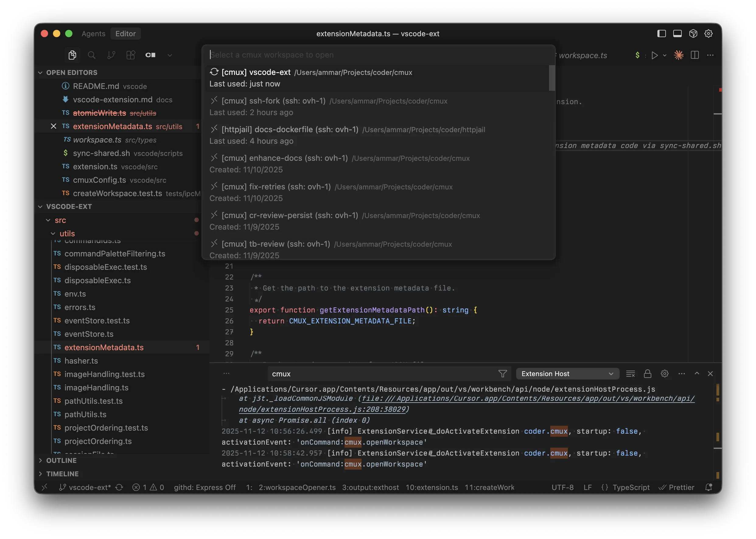This screenshot has height=539, width=756.
Task: Clear the output panel contents
Action: click(630, 373)
